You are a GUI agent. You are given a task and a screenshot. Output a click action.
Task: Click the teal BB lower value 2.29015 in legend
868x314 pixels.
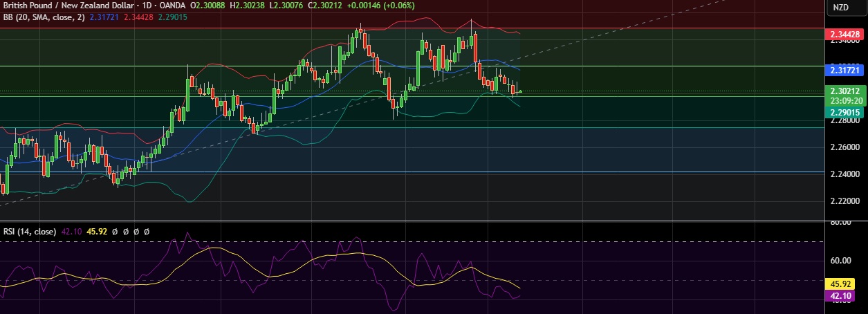click(x=172, y=18)
